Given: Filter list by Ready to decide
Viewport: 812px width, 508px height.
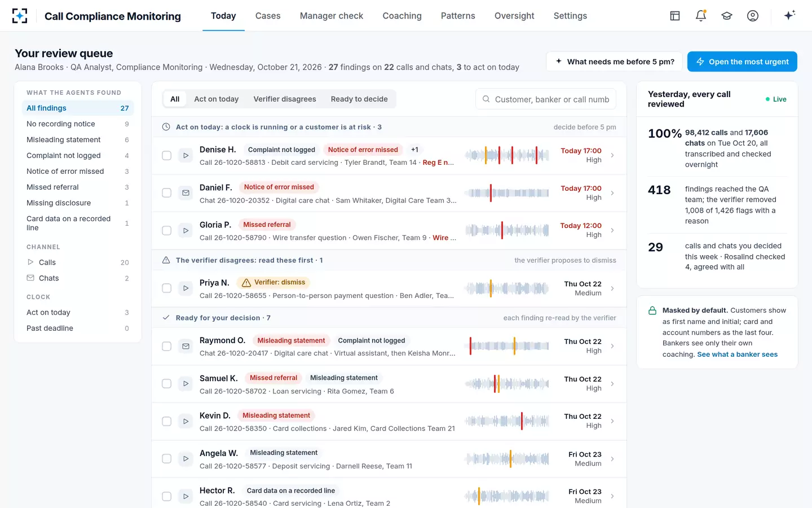Looking at the screenshot, I should tap(359, 99).
